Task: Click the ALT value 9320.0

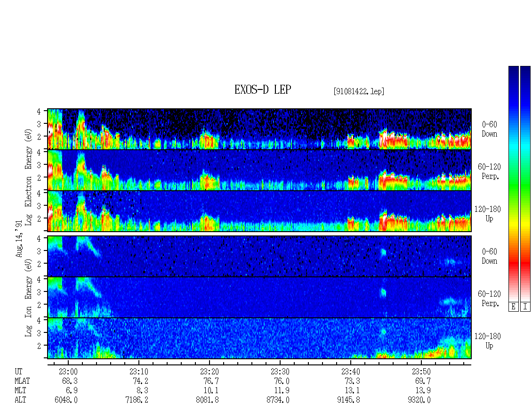Action: [x=419, y=400]
